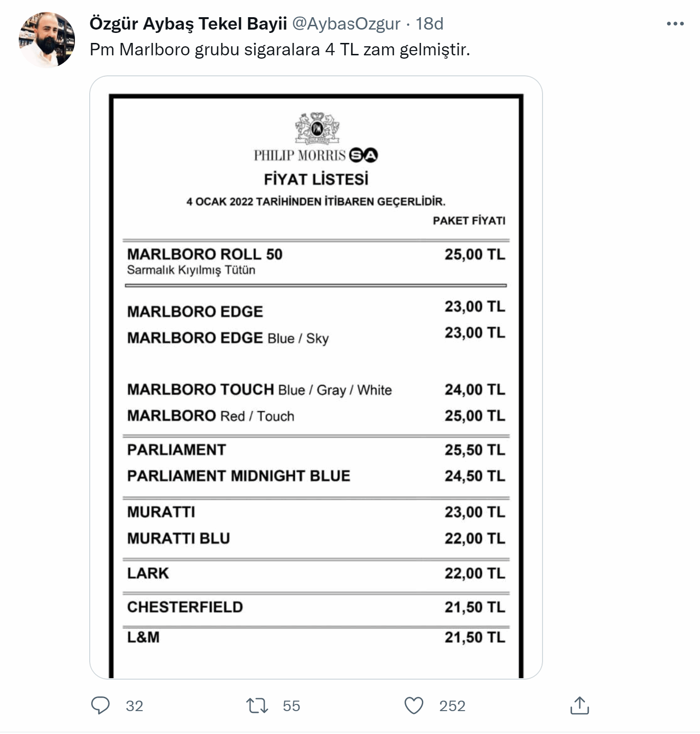This screenshot has height=734, width=700.
Task: Click the PARLIAMENT MIDNIGHT BLUE row label
Action: click(x=239, y=476)
